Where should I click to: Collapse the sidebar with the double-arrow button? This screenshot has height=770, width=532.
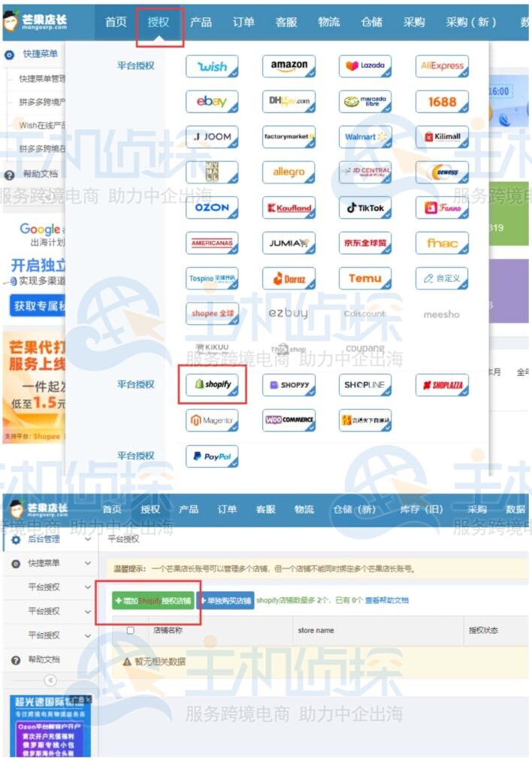pos(51,681)
